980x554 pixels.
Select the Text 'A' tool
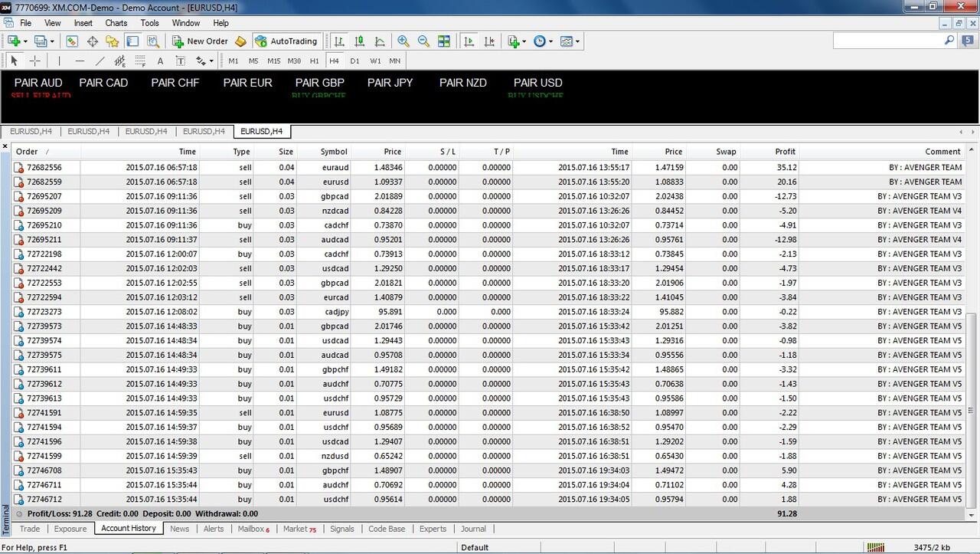160,61
